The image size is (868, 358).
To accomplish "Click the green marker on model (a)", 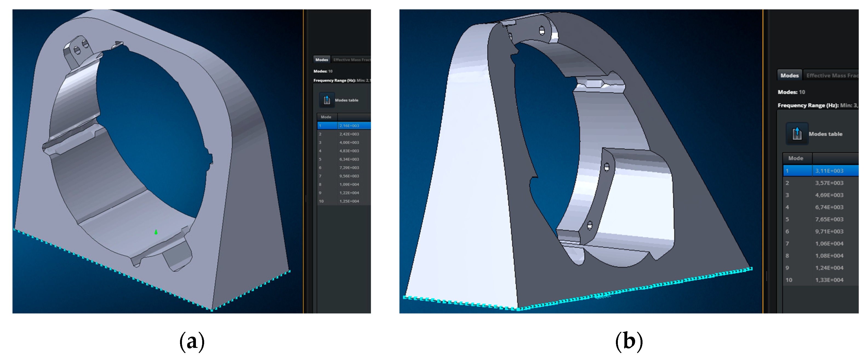I will 156,232.
